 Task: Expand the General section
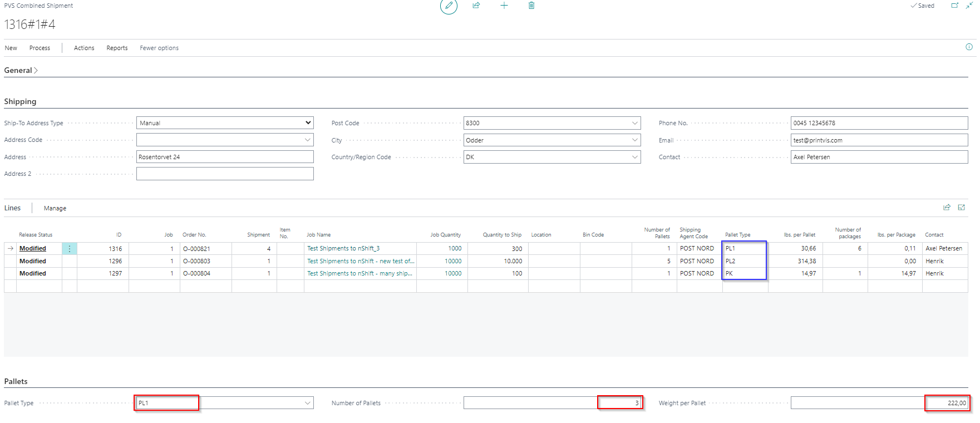coord(21,70)
